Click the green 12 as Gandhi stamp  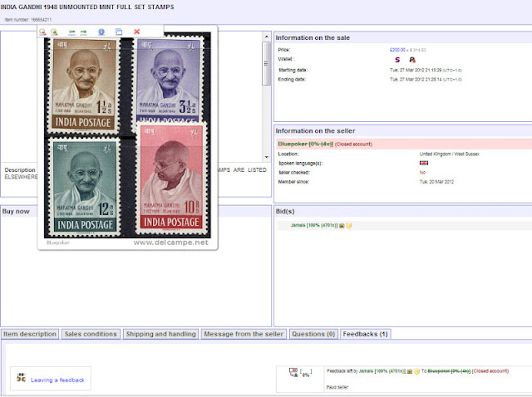tap(84, 188)
